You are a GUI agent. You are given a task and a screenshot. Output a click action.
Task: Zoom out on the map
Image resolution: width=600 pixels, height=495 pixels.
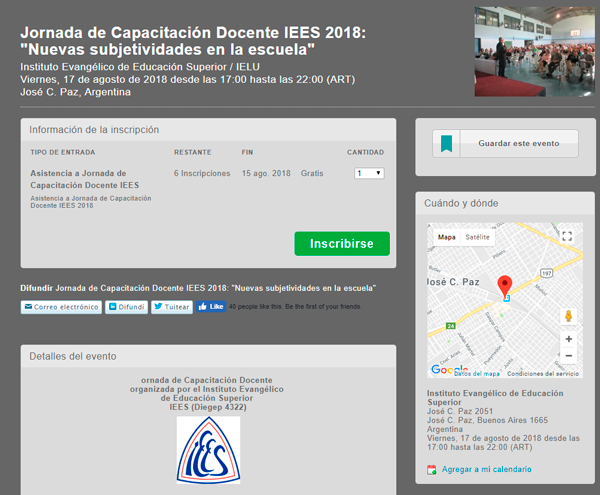click(569, 355)
